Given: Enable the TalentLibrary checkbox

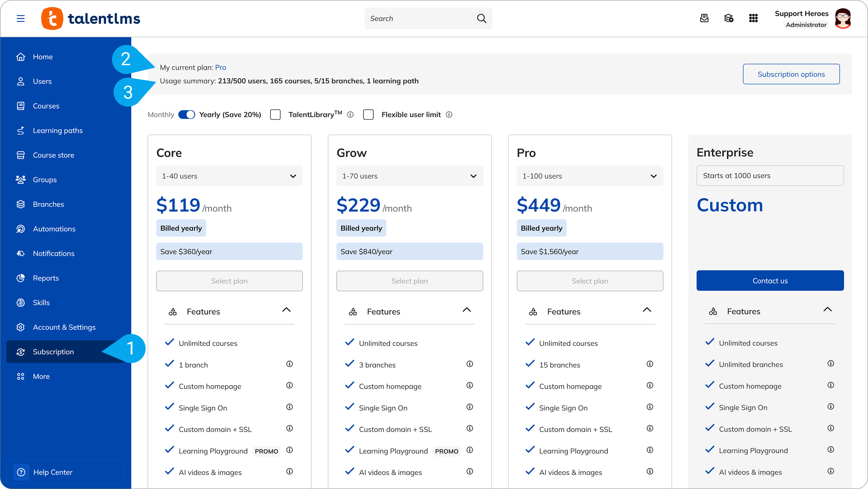Looking at the screenshot, I should coord(276,115).
